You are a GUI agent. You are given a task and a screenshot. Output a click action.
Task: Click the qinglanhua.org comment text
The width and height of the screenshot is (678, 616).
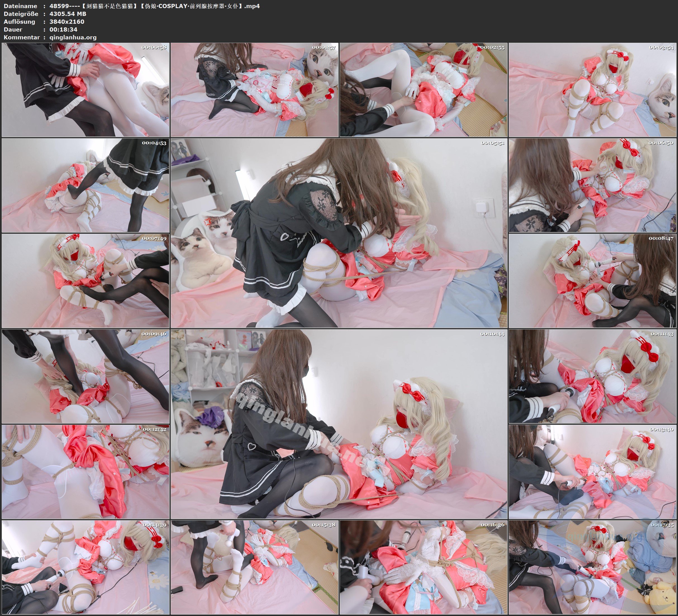pyautogui.click(x=73, y=37)
